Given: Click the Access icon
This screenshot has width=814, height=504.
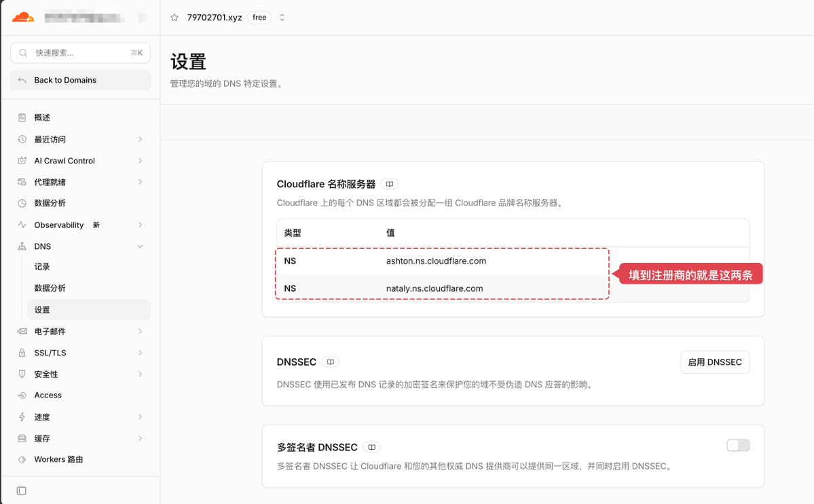Looking at the screenshot, I should (22, 395).
